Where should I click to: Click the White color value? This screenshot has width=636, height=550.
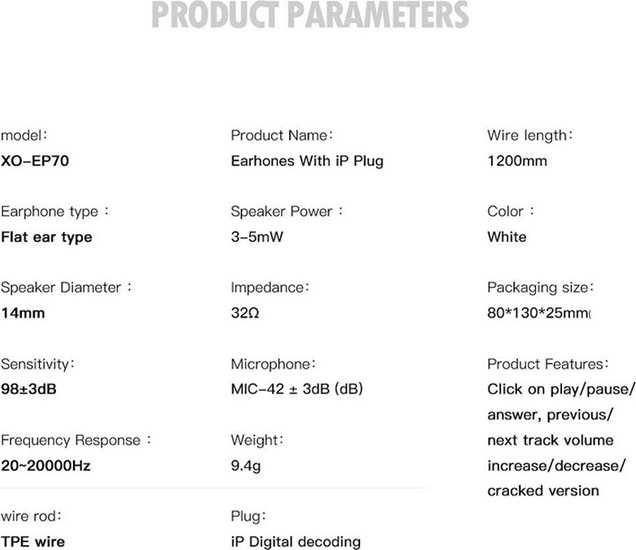pos(507,237)
